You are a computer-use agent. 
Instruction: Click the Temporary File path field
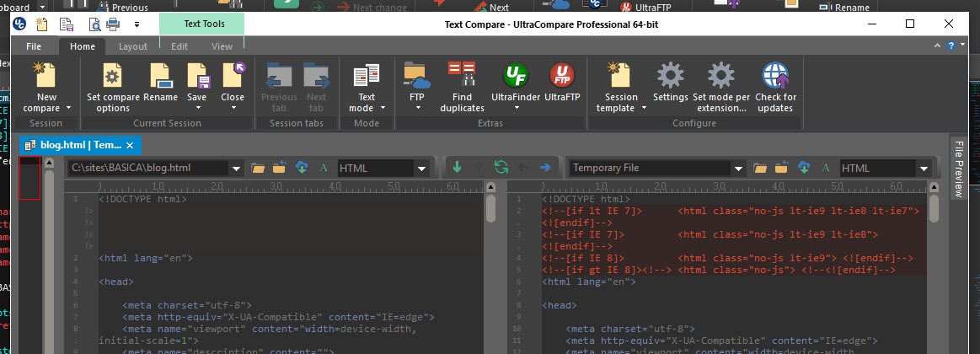click(650, 168)
